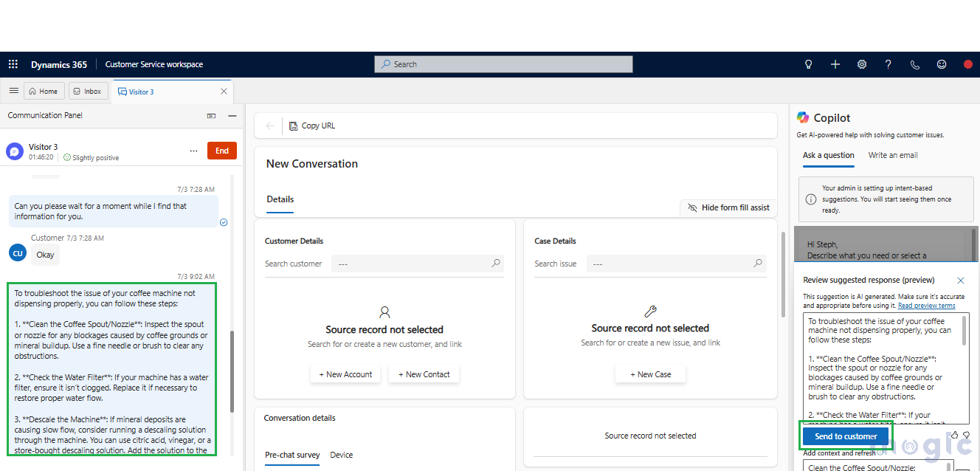
Task: Click the Okay customer message
Action: point(45,255)
